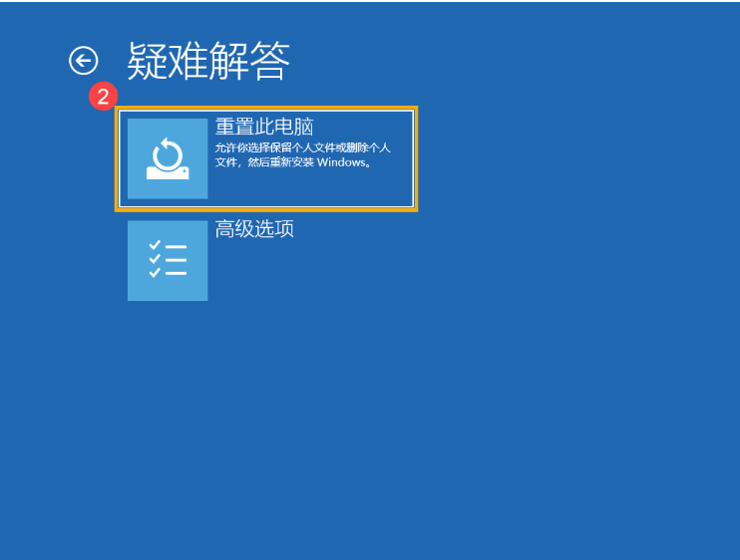Viewport: 740px width, 560px height.
Task: Click the 疑难解答 page heading
Action: 208,61
